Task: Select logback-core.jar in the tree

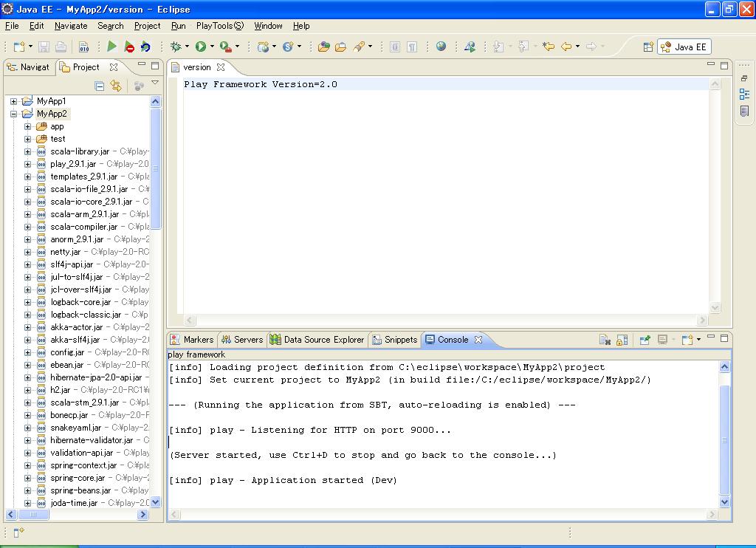Action: coord(80,302)
